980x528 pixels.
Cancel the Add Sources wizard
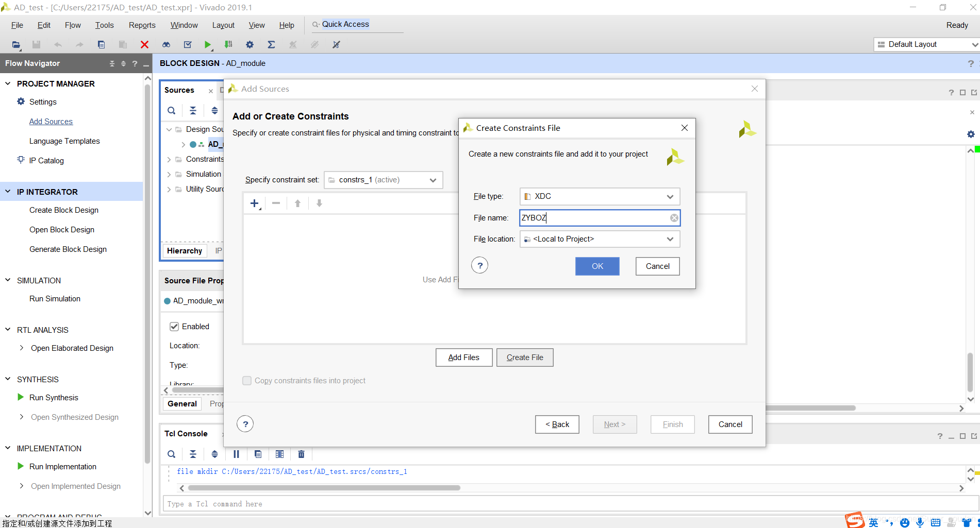tap(730, 424)
